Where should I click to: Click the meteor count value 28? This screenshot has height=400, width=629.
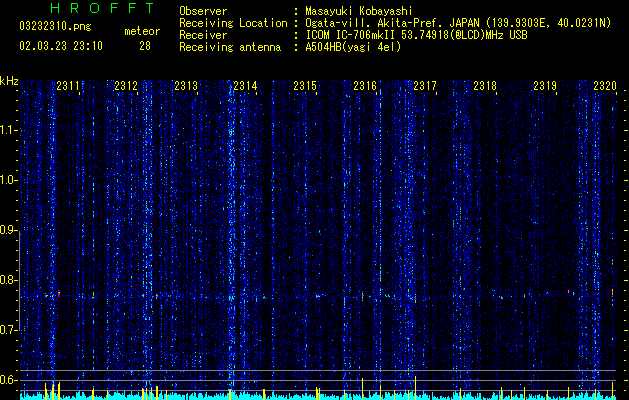click(x=145, y=46)
